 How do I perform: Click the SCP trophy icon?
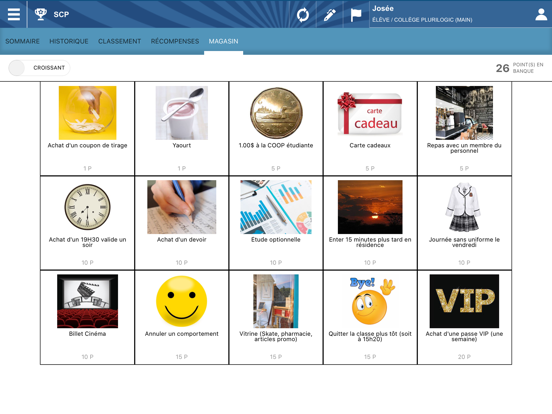(41, 14)
